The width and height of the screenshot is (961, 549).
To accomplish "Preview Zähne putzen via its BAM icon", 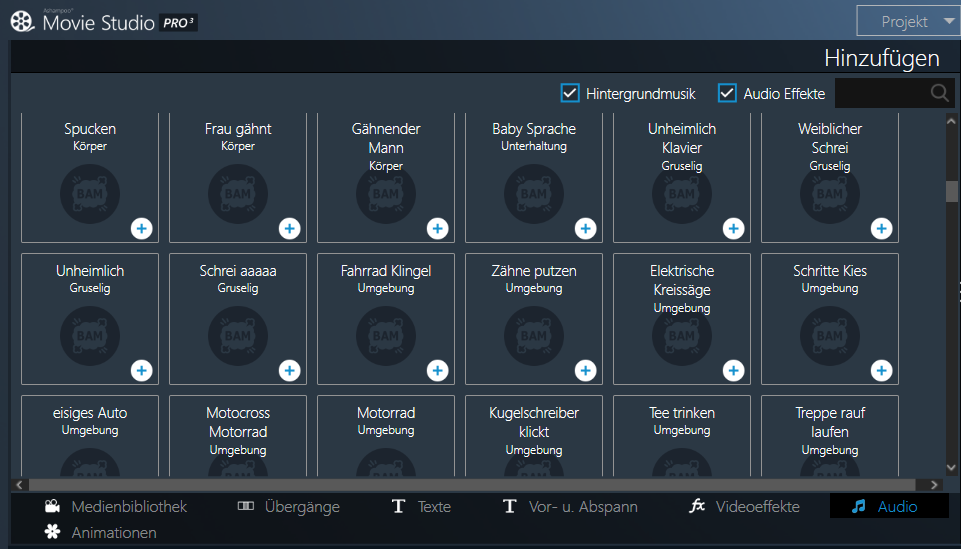I will [x=534, y=336].
